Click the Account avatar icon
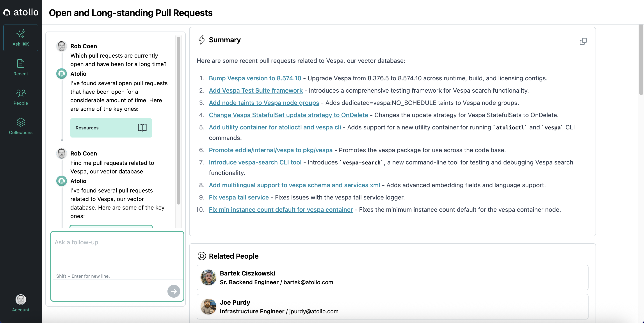 point(21,299)
